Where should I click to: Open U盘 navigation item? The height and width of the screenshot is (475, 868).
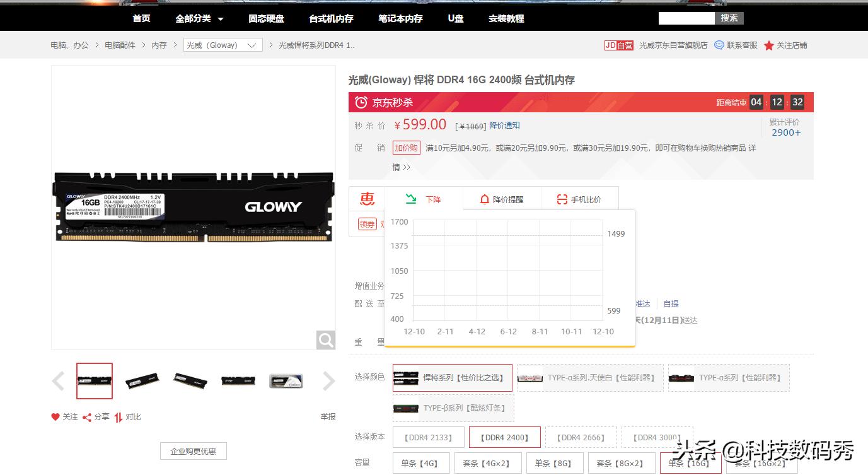(456, 18)
